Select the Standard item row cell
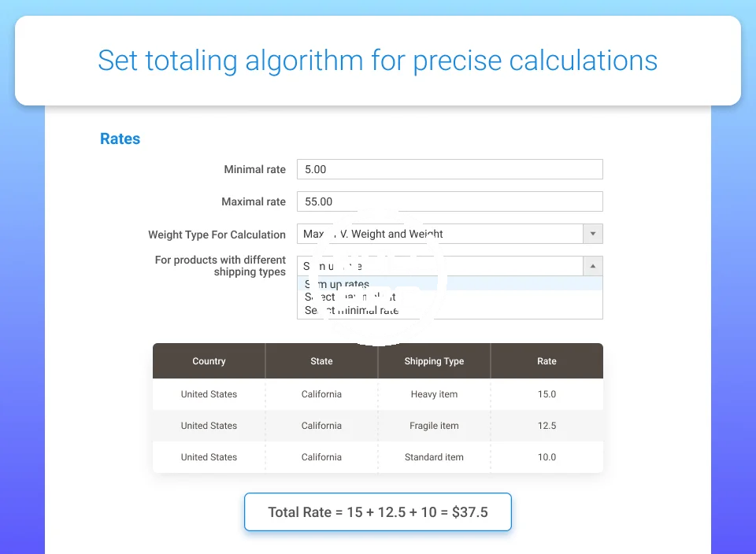The width and height of the screenshot is (756, 554). [434, 457]
